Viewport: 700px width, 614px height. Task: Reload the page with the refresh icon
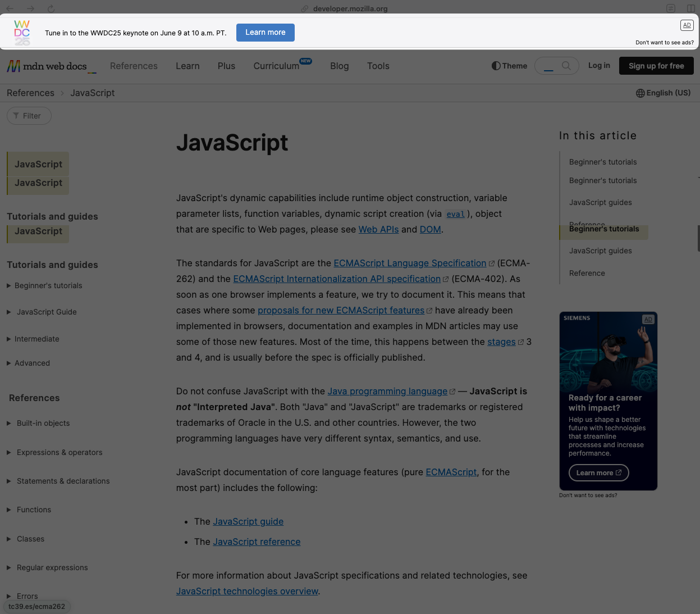tap(51, 8)
